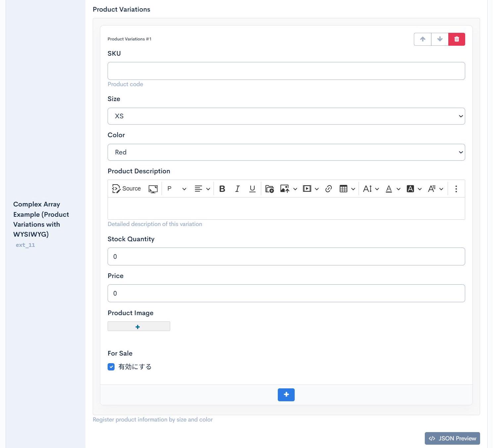Apply italic formatting in the editor
493x448 pixels.
click(x=237, y=189)
